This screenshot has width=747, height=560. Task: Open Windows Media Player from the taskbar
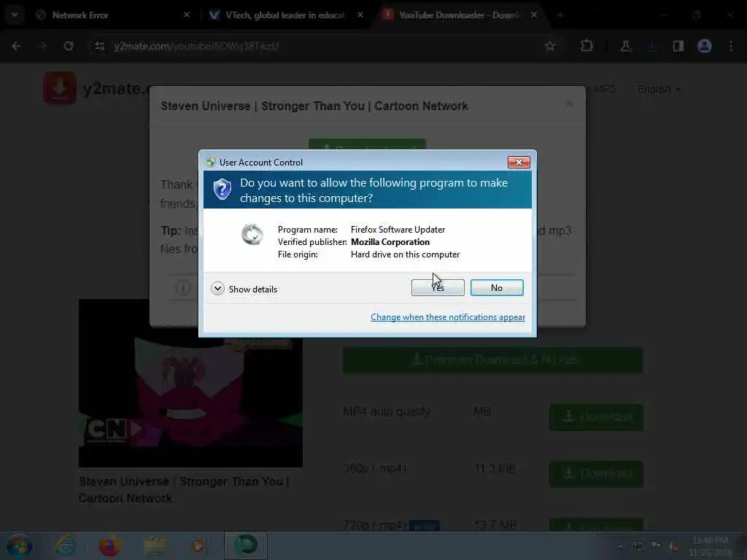pos(198,545)
